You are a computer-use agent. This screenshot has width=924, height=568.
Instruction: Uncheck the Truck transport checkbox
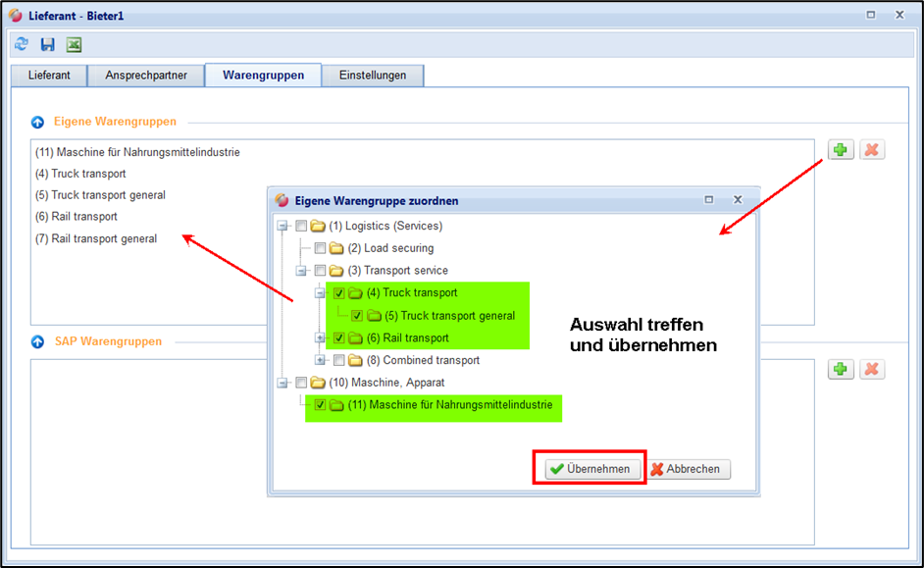(338, 293)
